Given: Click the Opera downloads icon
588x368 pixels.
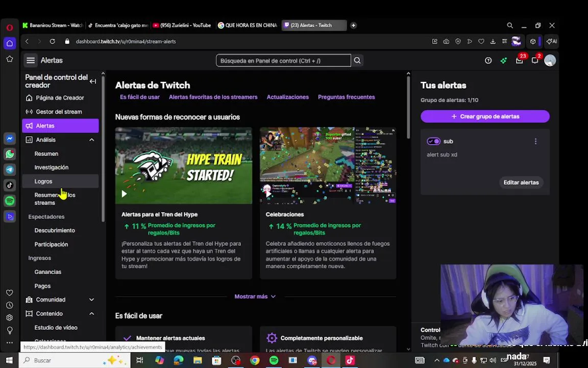Looking at the screenshot, I should (x=493, y=41).
